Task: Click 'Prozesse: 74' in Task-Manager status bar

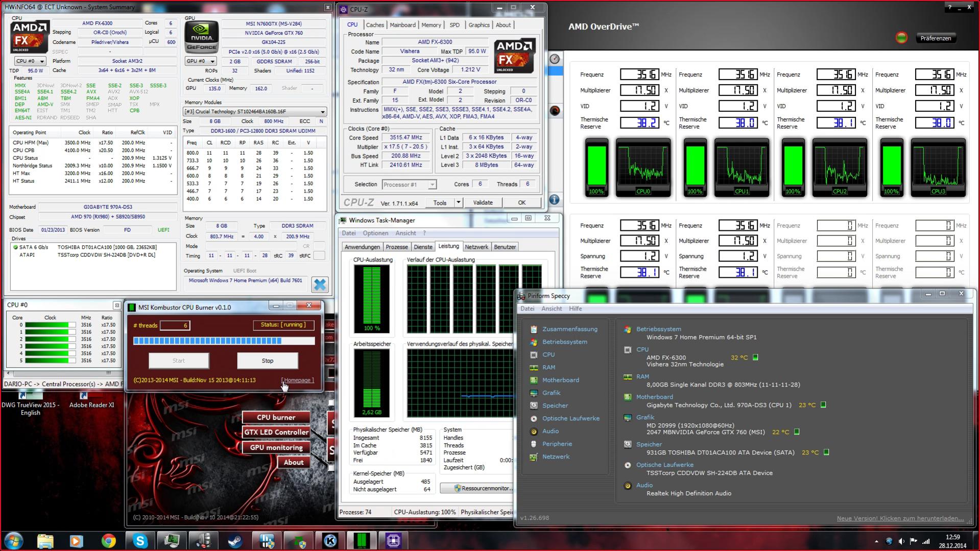Action: pos(355,512)
